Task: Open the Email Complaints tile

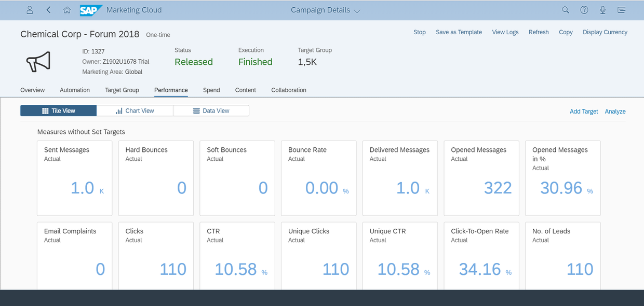Action: point(75,256)
